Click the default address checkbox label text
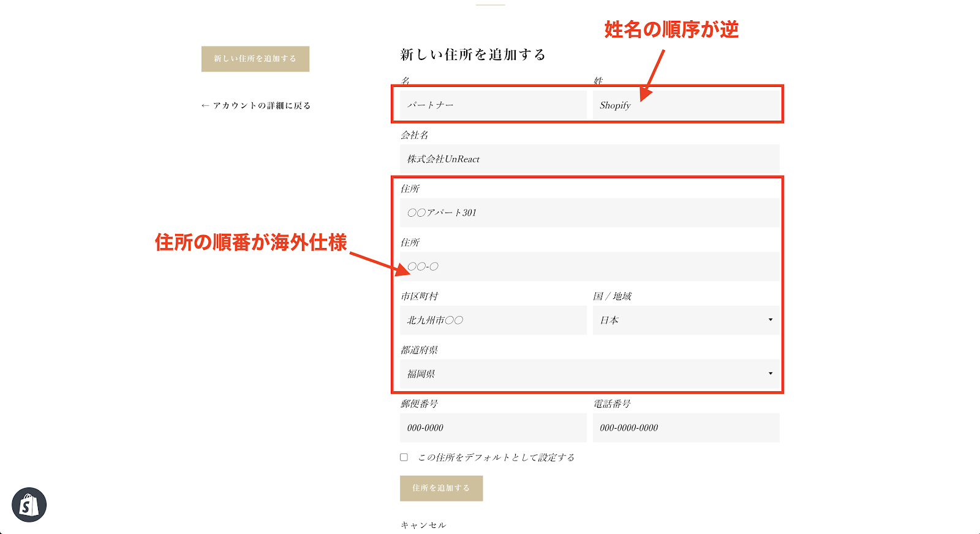The width and height of the screenshot is (980, 534). (496, 457)
